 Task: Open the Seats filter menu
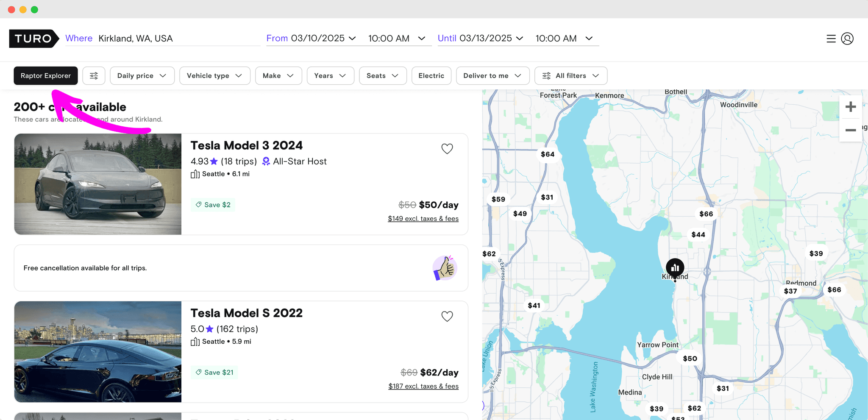[x=382, y=75]
